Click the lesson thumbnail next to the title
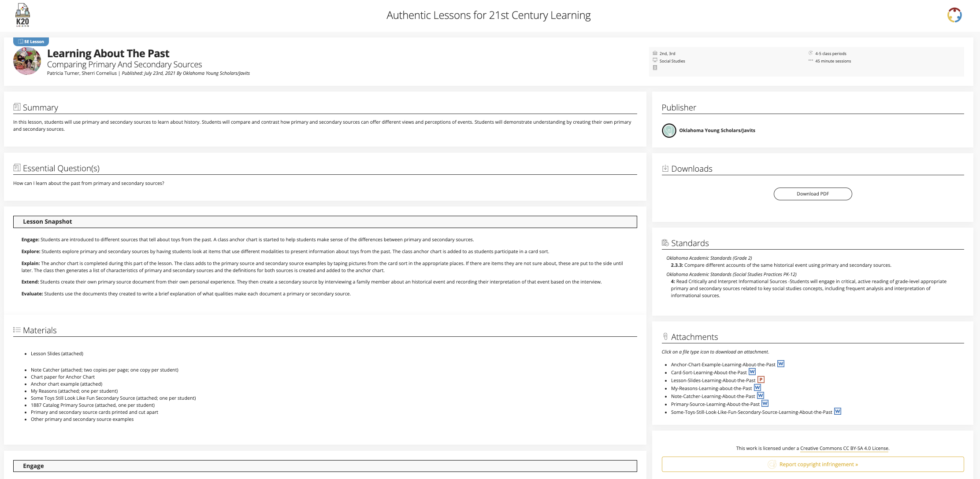 27,61
